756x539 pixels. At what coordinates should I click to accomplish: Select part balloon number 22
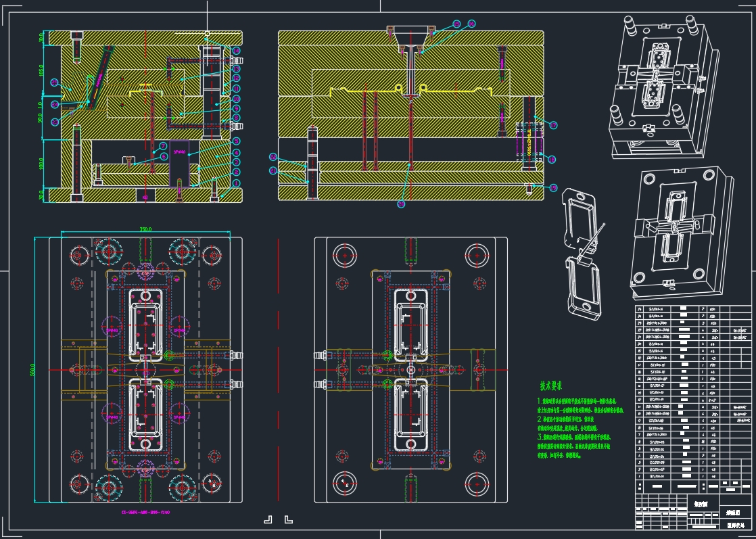point(273,157)
